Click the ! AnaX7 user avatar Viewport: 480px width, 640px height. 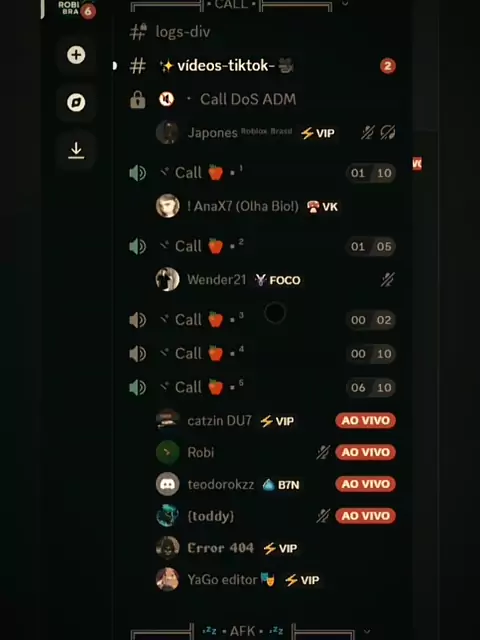pyautogui.click(x=168, y=206)
